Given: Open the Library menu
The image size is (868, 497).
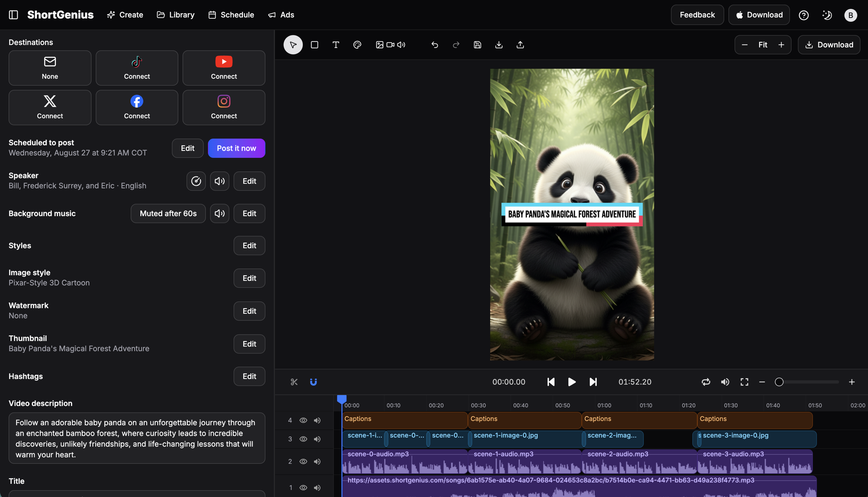Looking at the screenshot, I should [175, 15].
